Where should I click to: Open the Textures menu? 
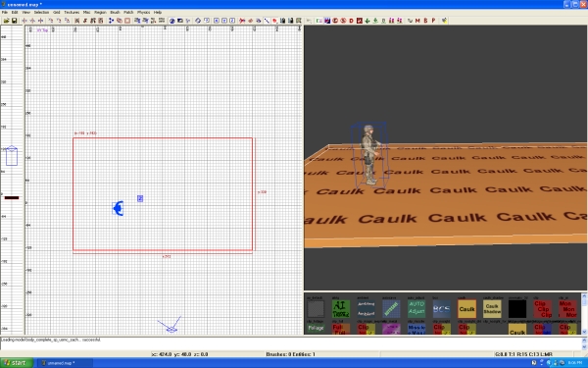point(72,12)
